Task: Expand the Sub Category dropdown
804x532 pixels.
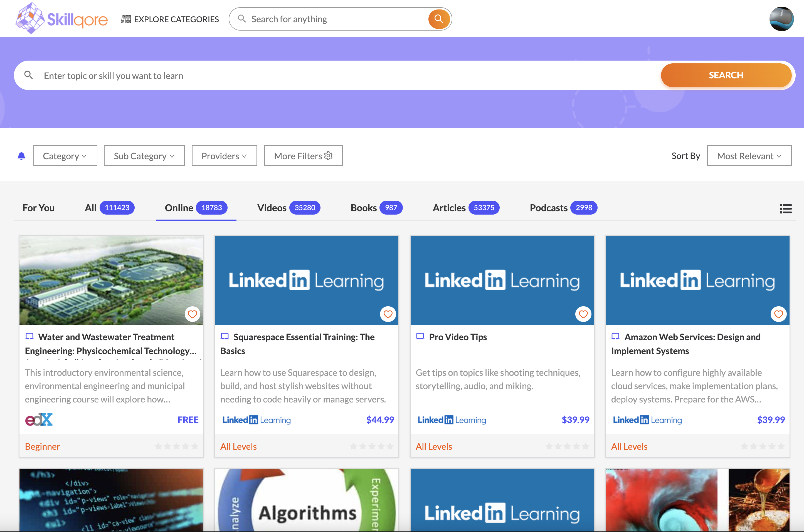Action: [144, 155]
